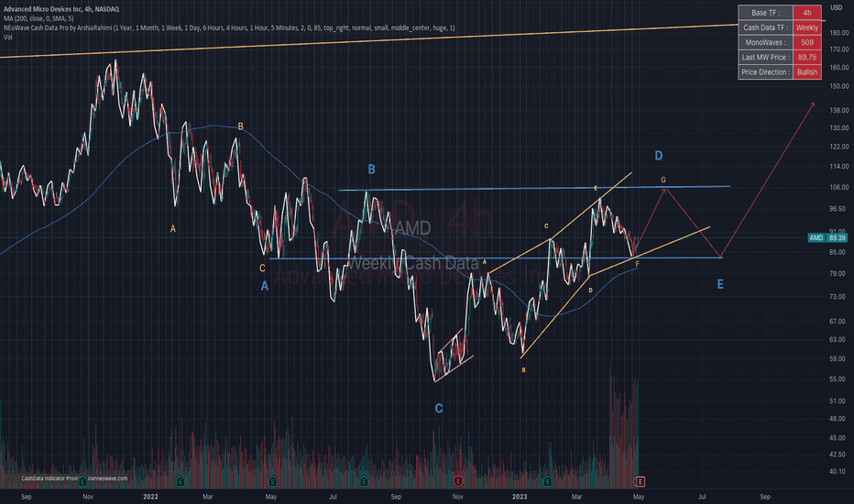This screenshot has height=504, width=854.
Task: Click the 500 MonoWaves value
Action: [807, 42]
